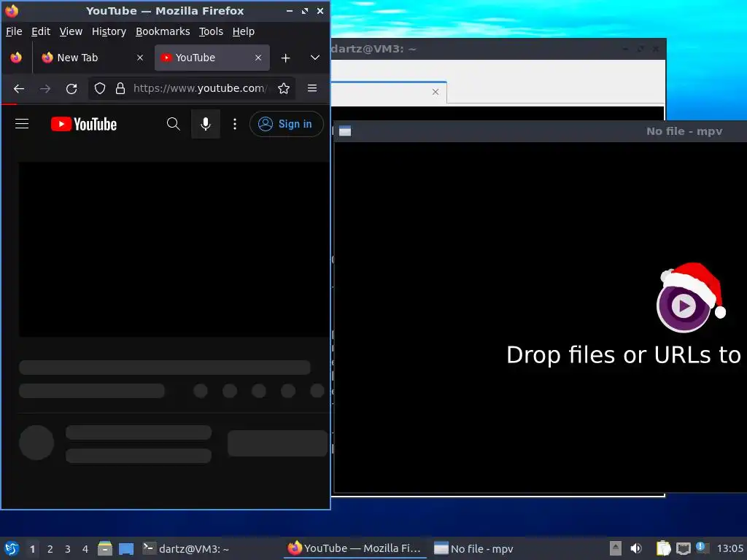
Task: Open clipboard manager tray icon
Action: [x=664, y=548]
